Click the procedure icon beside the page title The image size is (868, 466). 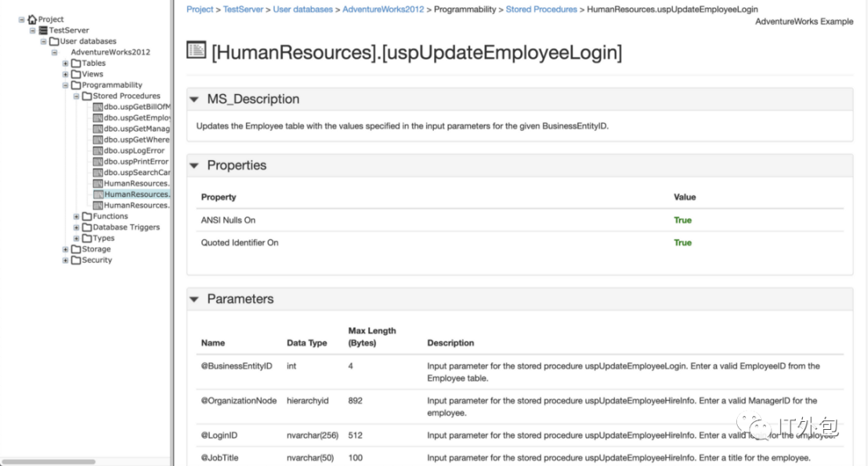195,51
